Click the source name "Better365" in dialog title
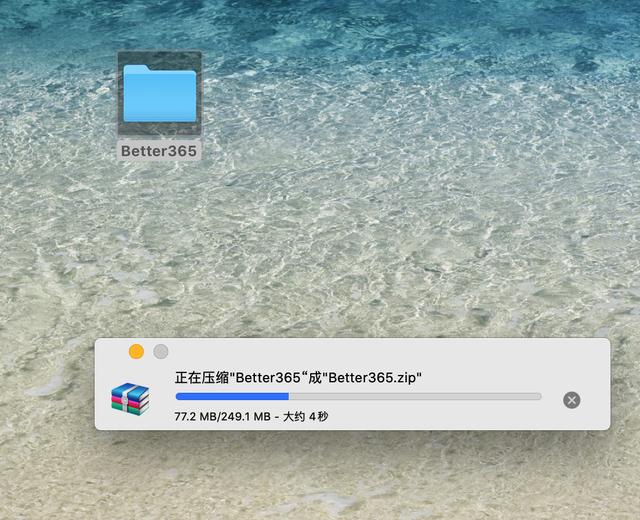 266,378
